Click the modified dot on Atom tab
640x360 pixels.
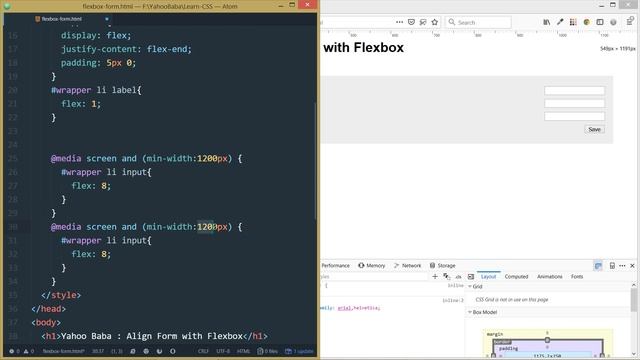click(107, 19)
